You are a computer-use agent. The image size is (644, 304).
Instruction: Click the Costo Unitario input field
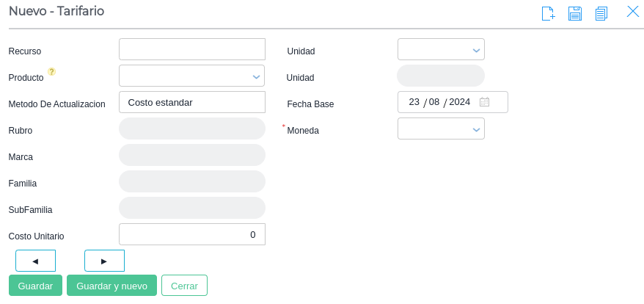[191, 234]
